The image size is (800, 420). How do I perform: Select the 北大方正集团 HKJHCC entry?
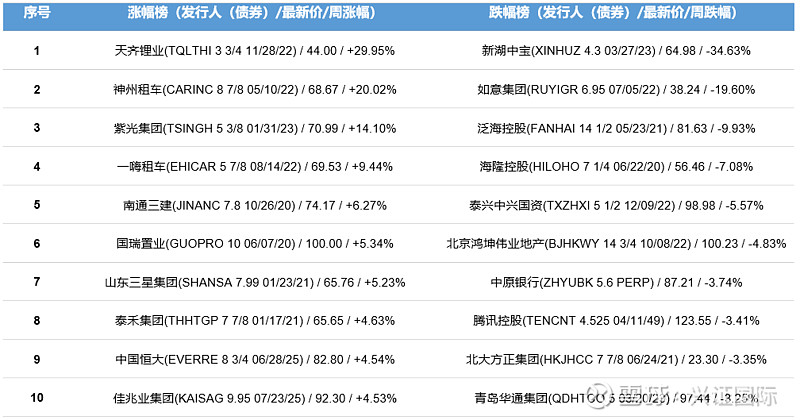click(x=616, y=360)
